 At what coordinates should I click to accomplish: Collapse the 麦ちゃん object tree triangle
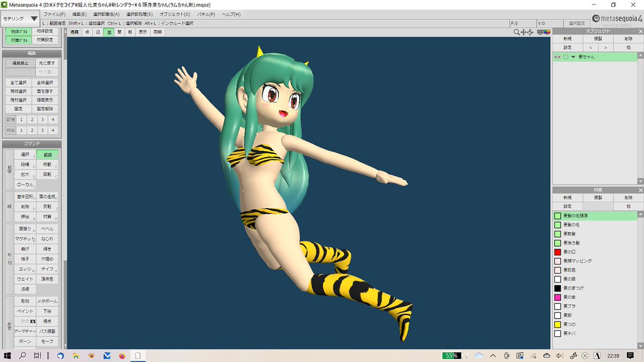point(573,57)
